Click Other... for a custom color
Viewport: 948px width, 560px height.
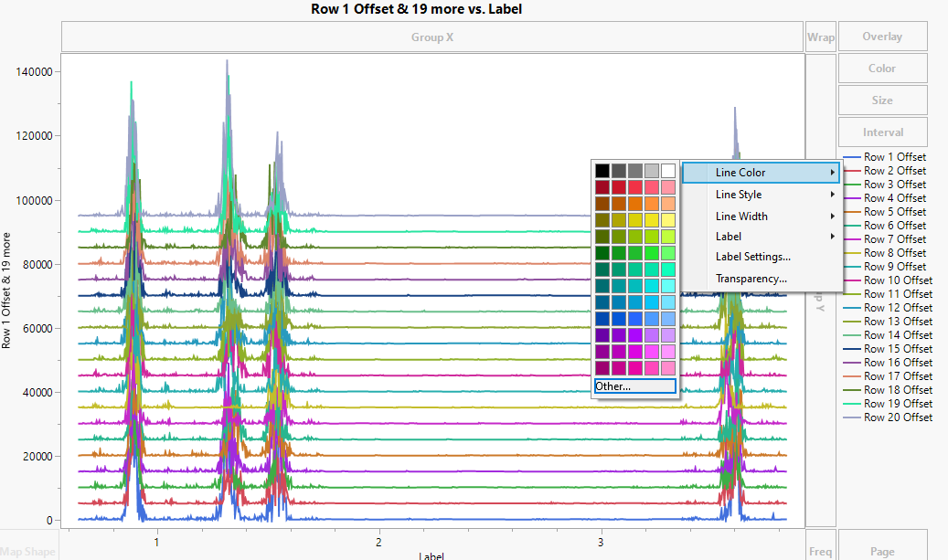tap(634, 386)
